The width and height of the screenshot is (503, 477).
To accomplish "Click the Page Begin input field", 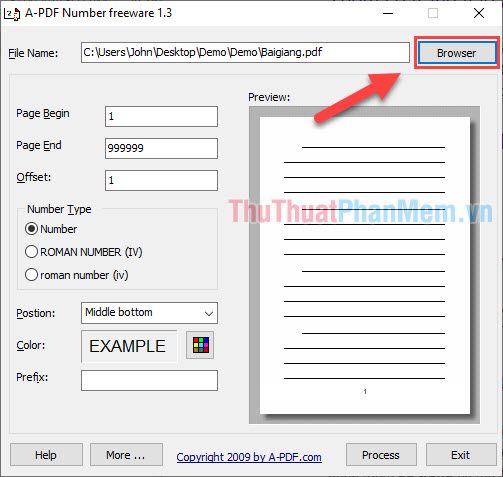I will [x=161, y=116].
